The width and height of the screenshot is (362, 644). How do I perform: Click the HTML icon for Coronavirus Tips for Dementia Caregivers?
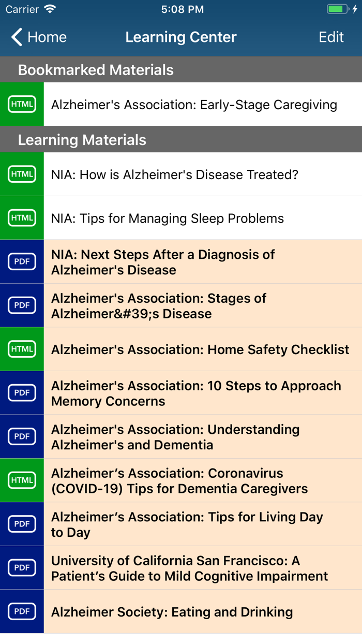pyautogui.click(x=22, y=480)
